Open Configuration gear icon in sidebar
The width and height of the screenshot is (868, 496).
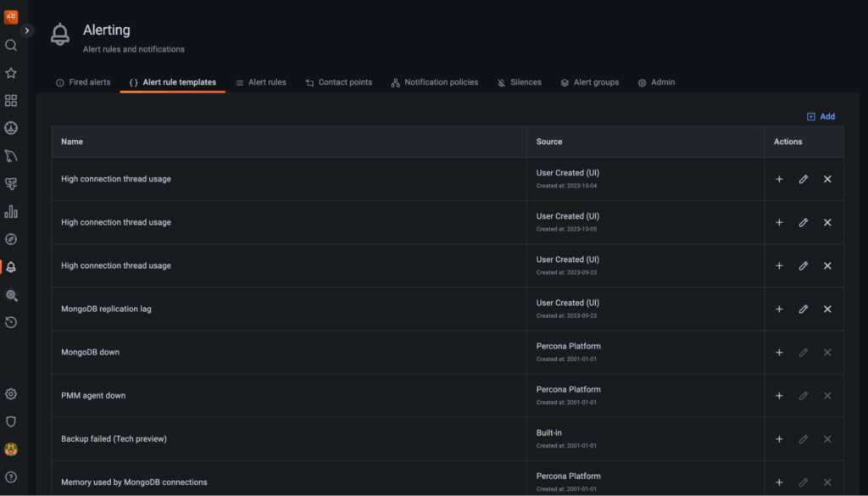click(11, 394)
